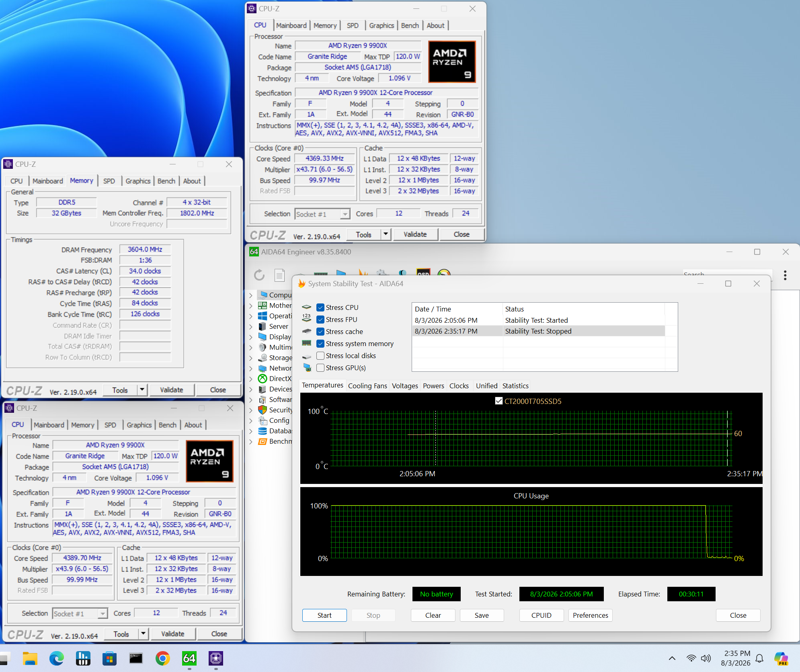The height and width of the screenshot is (672, 800).
Task: Select DirectX Xbox icon in AIDA64 tree
Action: pyautogui.click(x=263, y=378)
